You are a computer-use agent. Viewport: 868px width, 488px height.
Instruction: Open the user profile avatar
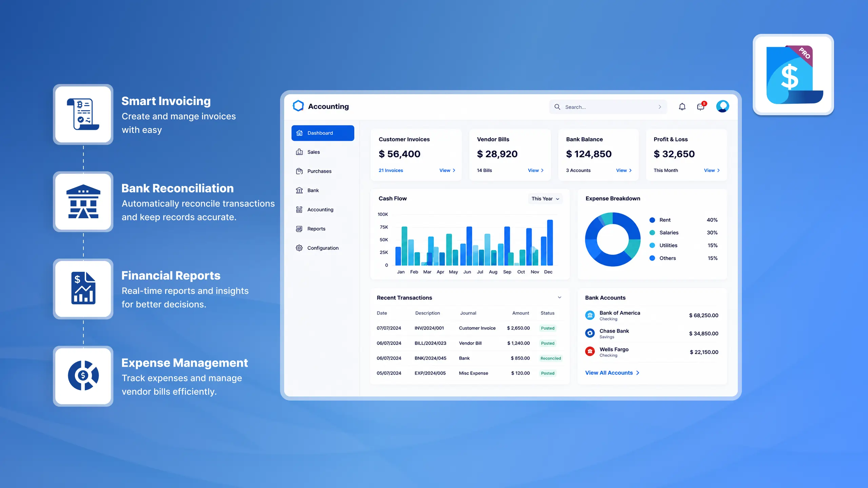coord(723,106)
